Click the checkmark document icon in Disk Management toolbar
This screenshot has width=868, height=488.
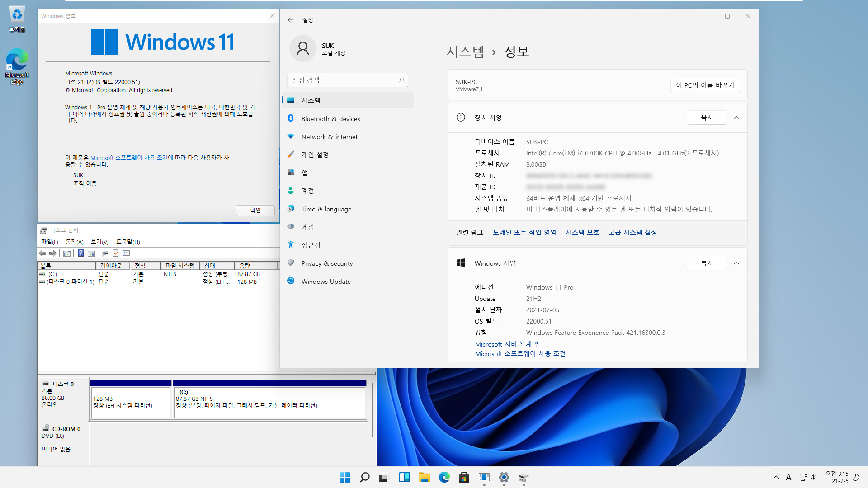116,253
